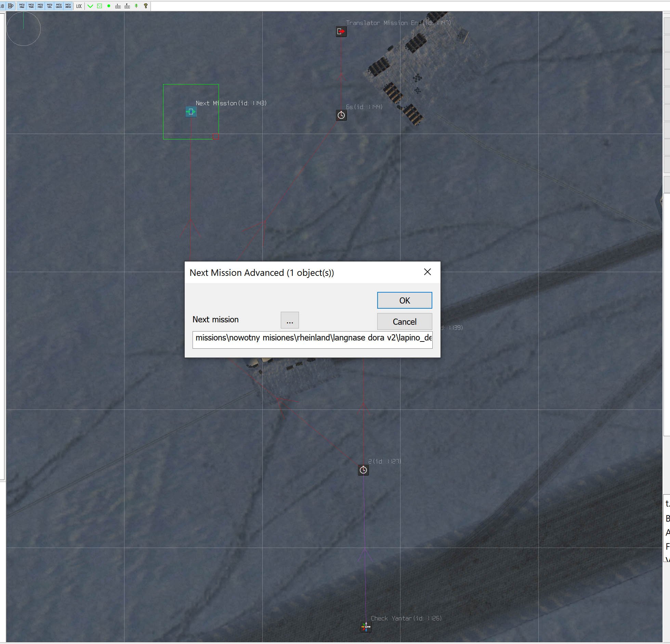Click the green dot toolbar icon
Viewport: 670px width, 644px height.
click(x=109, y=6)
